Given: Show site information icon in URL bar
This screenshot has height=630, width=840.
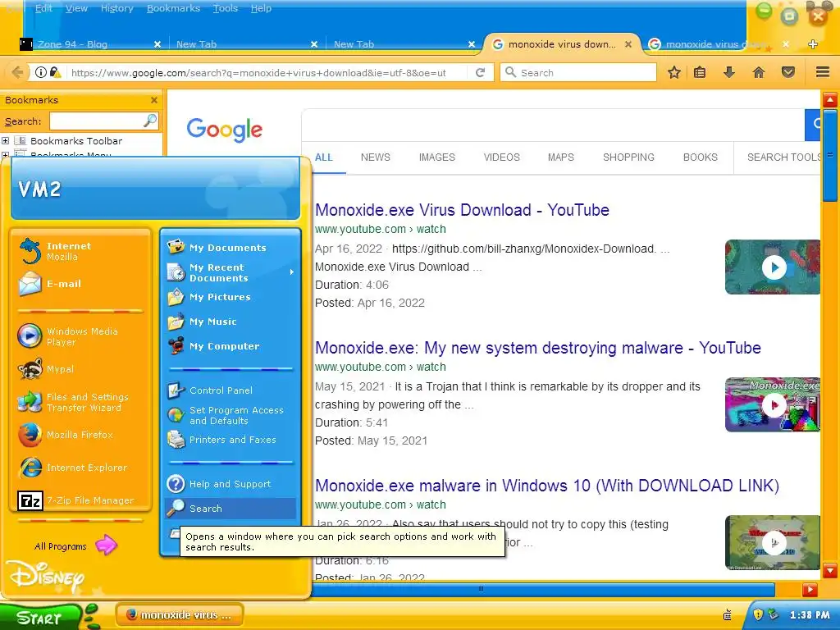Looking at the screenshot, I should (41, 72).
